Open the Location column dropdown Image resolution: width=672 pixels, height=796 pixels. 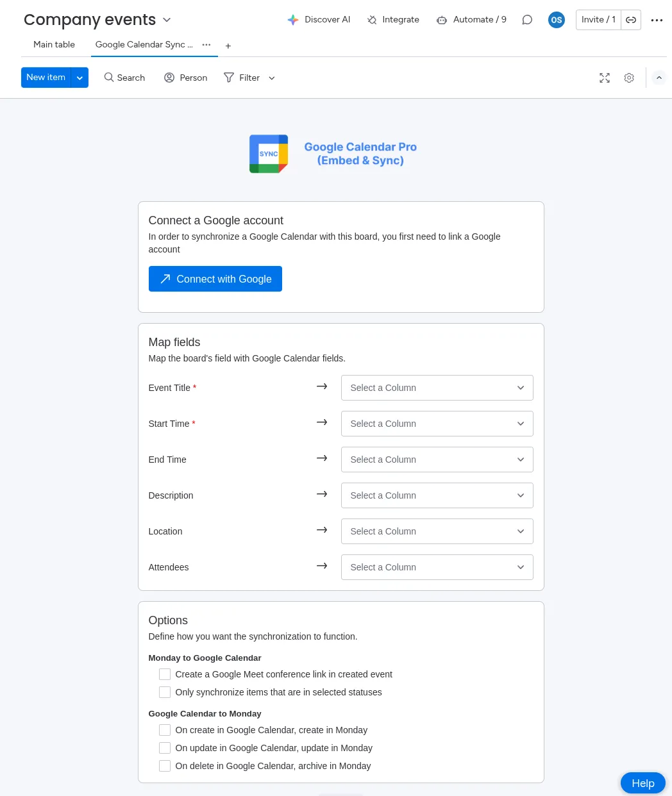pyautogui.click(x=437, y=531)
